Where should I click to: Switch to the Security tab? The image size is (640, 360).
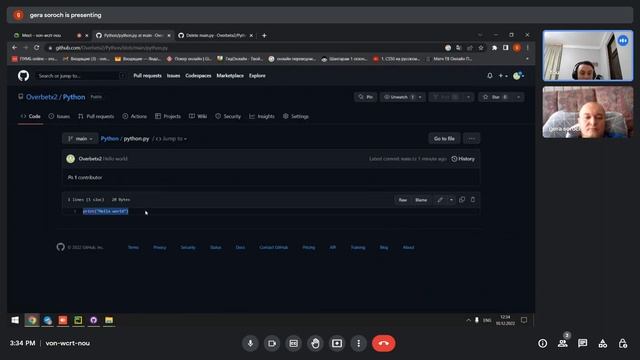(x=228, y=116)
